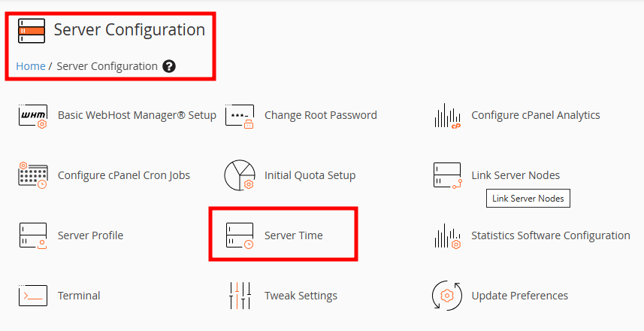This screenshot has width=644, height=331.
Task: Go to Home breadcrumb link
Action: pos(30,66)
